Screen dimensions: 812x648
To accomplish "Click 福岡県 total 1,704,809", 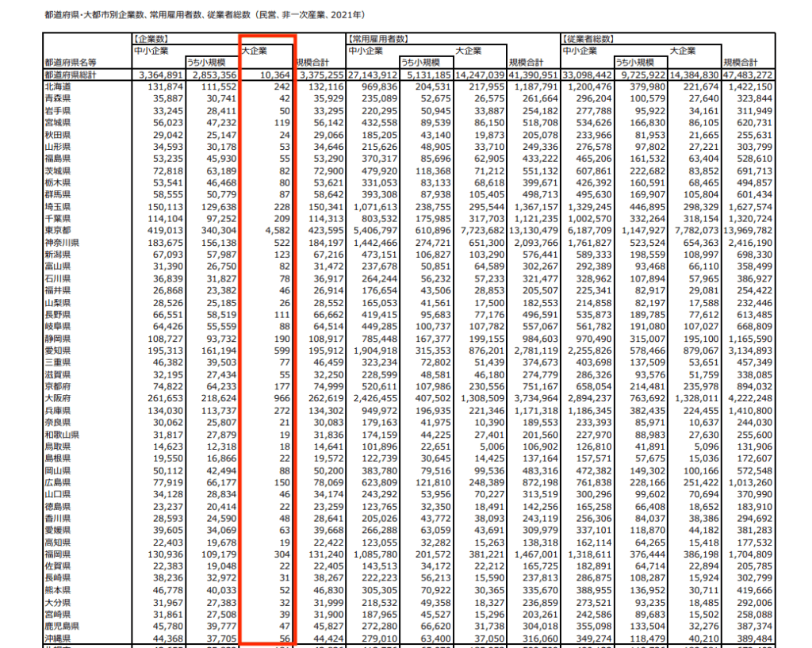I will coord(750,554).
